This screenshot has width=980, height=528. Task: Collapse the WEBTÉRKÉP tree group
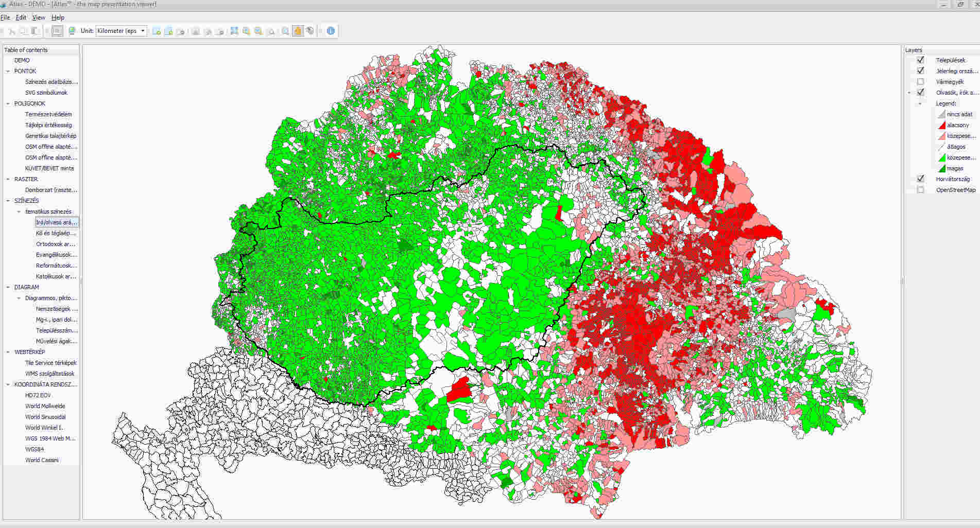click(x=8, y=352)
